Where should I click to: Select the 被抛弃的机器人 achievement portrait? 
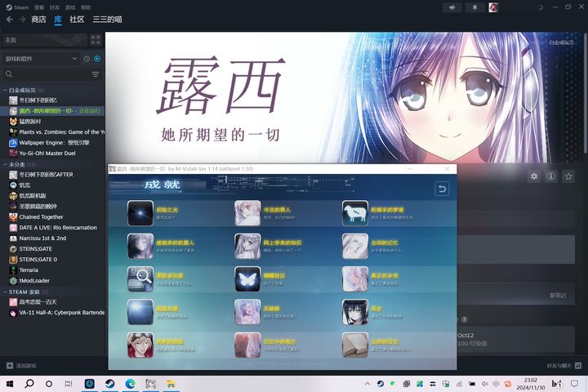pos(140,246)
